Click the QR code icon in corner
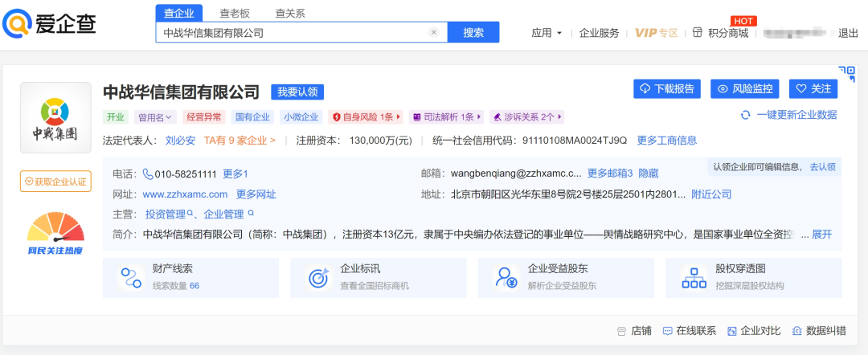Screen dimensions: 868x355 pyautogui.click(x=846, y=74)
